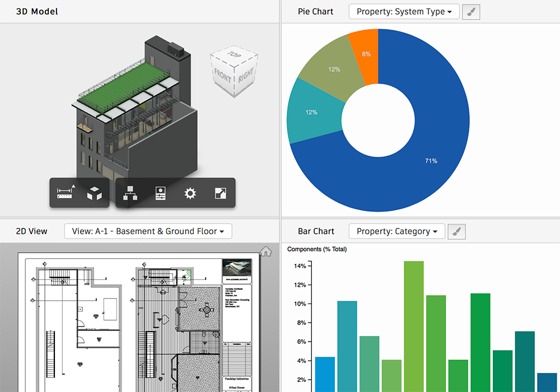Click the home icon above the 2D drawing
This screenshot has width=560, height=392.
(265, 251)
